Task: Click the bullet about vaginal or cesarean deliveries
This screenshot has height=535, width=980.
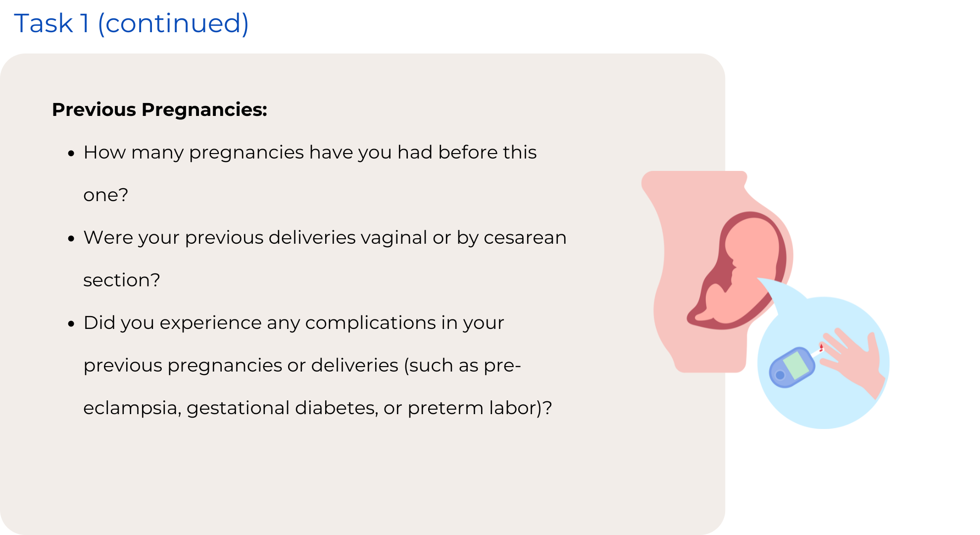Action: tap(325, 237)
